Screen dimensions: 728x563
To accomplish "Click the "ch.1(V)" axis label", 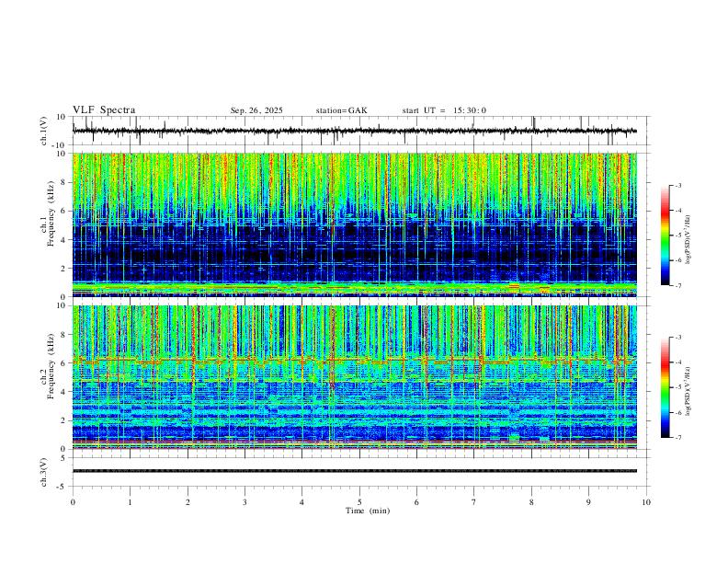I will tap(44, 131).
